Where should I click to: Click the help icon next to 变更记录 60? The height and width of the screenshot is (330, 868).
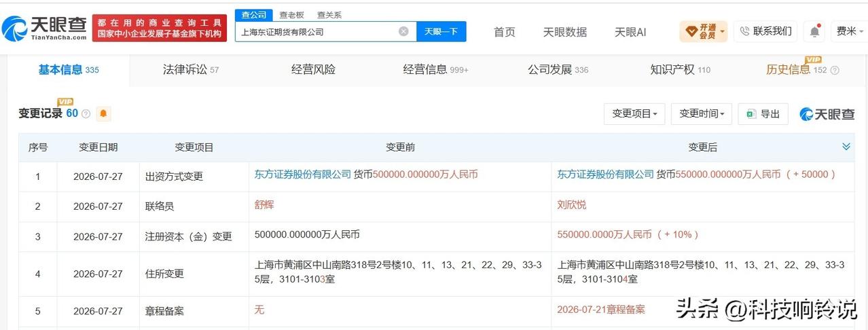tap(86, 114)
